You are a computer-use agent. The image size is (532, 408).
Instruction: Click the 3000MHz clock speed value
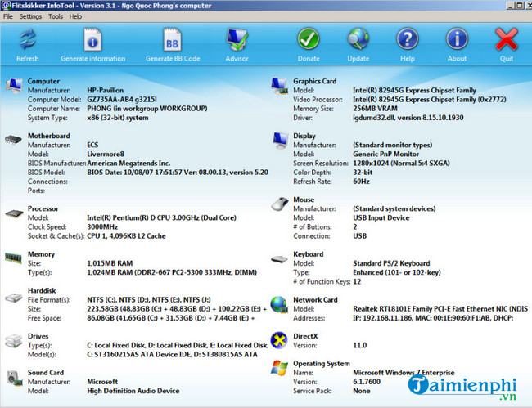click(x=102, y=227)
